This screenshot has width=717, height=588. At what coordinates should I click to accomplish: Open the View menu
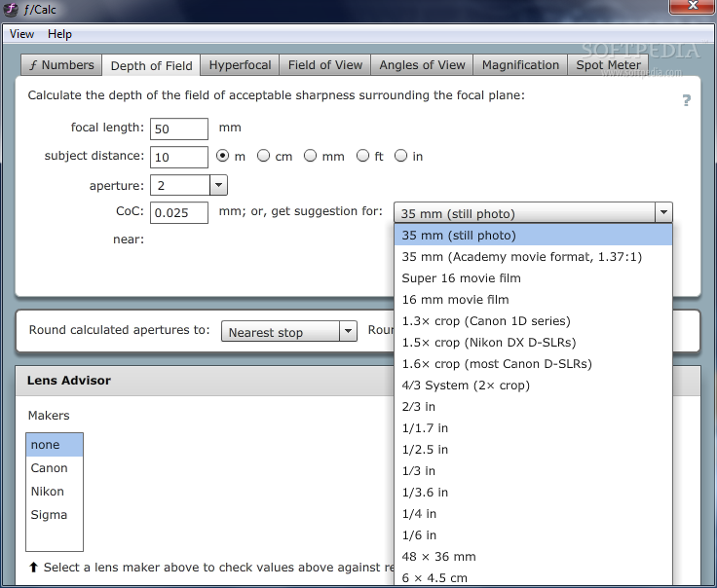point(21,34)
